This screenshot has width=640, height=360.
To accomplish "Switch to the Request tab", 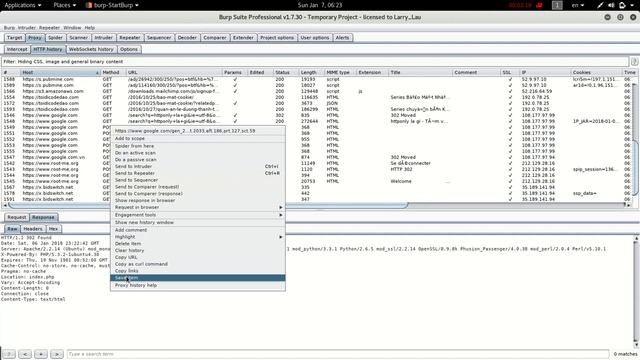I will point(17,217).
